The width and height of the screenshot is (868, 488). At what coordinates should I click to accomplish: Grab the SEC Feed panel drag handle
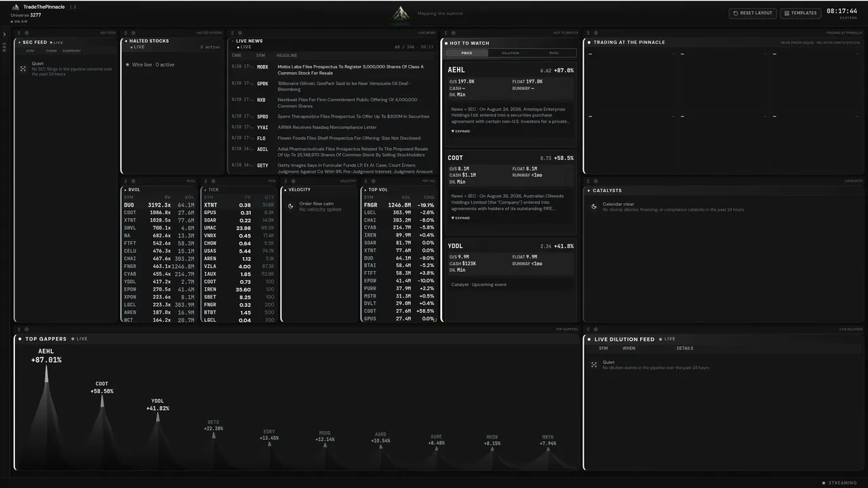tap(18, 33)
